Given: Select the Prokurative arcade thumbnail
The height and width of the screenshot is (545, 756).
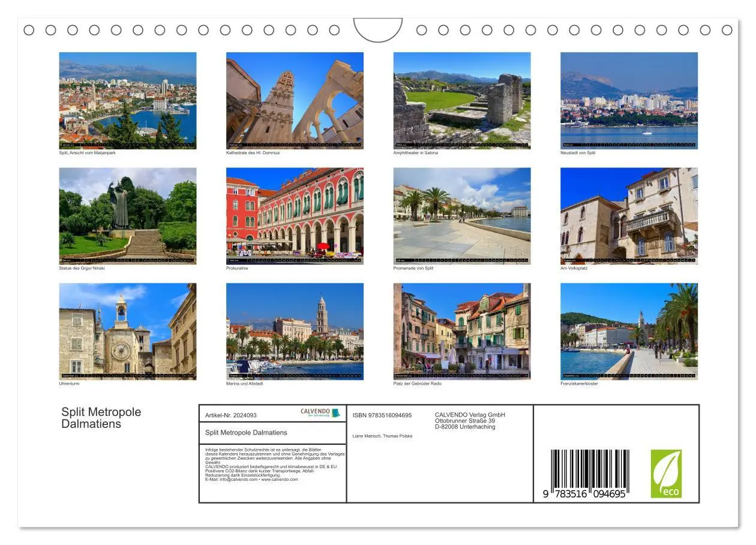Looking at the screenshot, I should pos(295,214).
